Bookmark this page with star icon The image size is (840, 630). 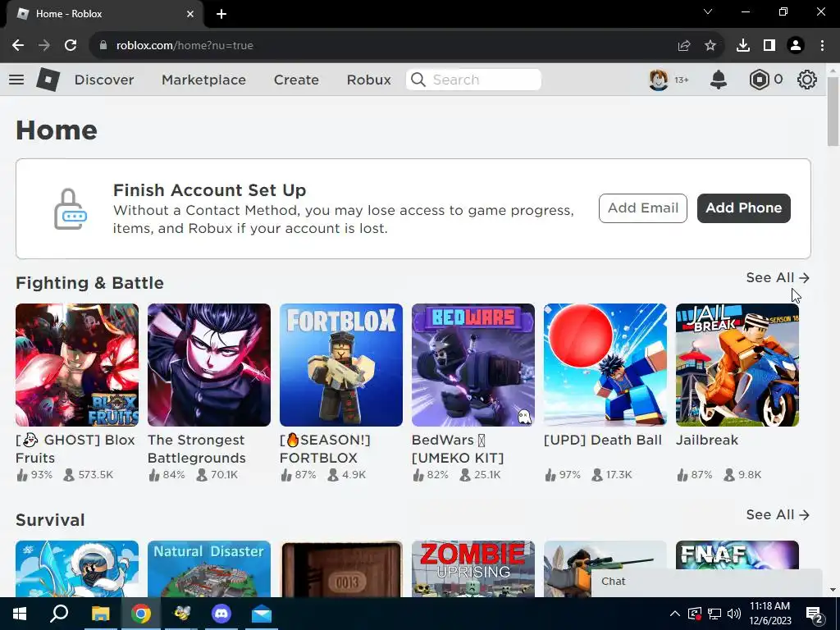(x=710, y=46)
